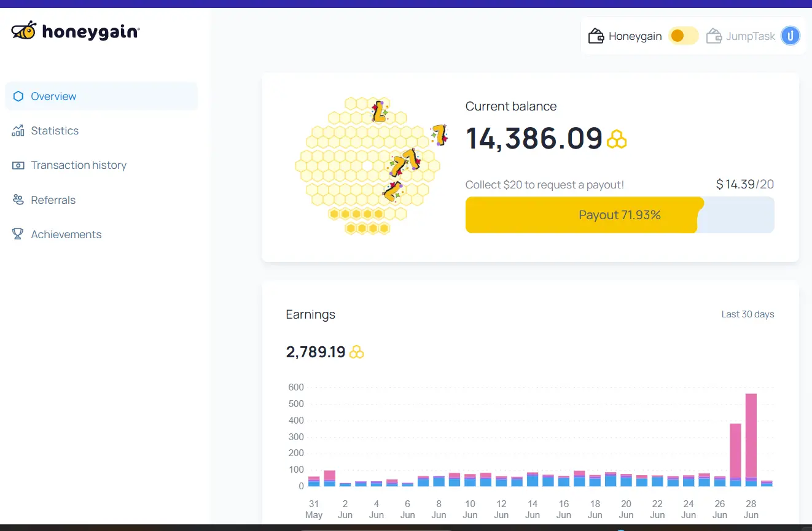
Task: Click the Payout 71.93% progress bar
Action: pyautogui.click(x=620, y=215)
